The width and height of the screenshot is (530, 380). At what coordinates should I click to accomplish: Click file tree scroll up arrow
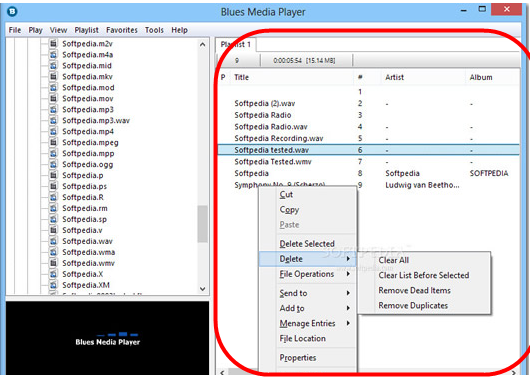click(202, 44)
